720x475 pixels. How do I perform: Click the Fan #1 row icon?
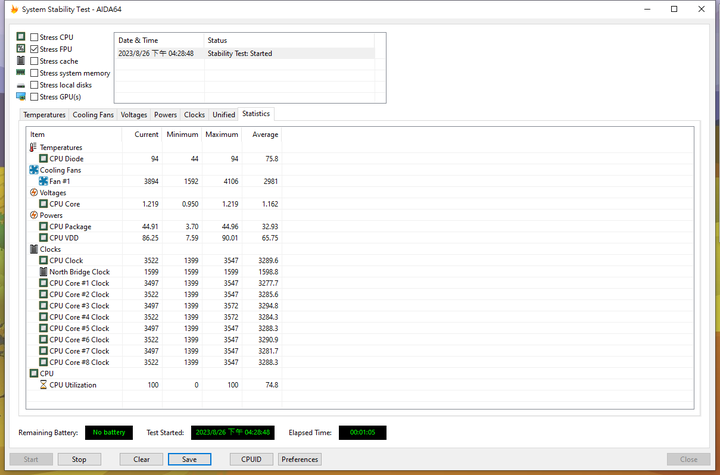point(43,181)
